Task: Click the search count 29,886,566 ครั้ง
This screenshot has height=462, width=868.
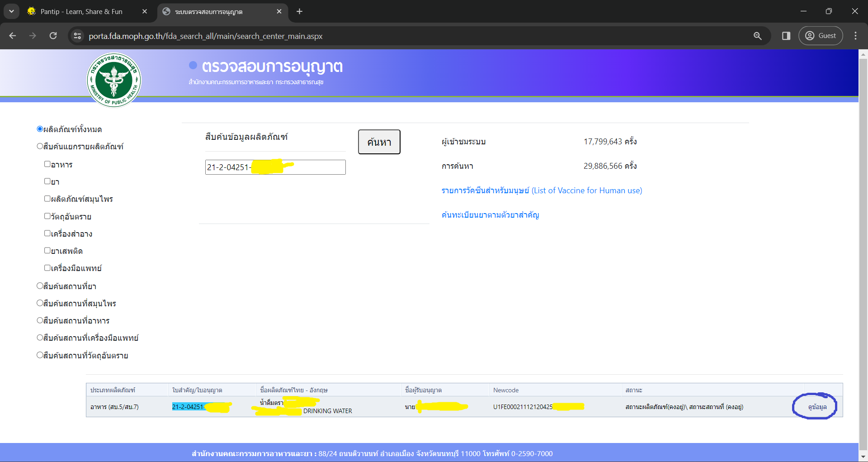Action: pos(610,166)
